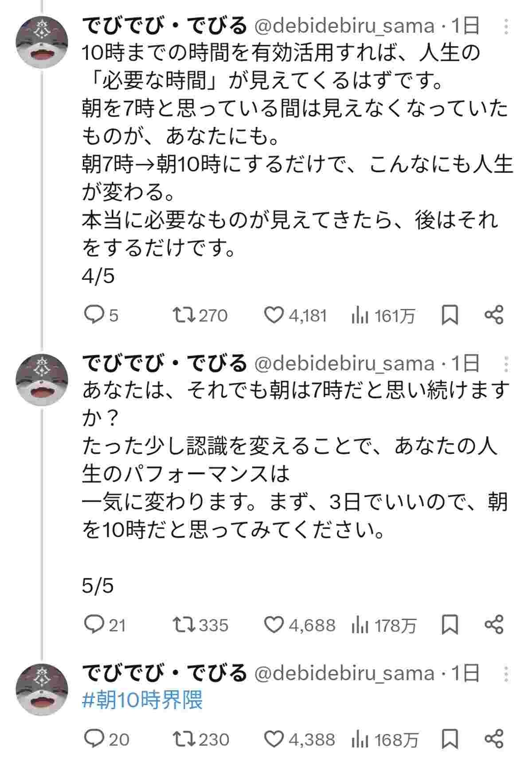Reply to the hashtag tweet with 20 replies

tap(94, 739)
